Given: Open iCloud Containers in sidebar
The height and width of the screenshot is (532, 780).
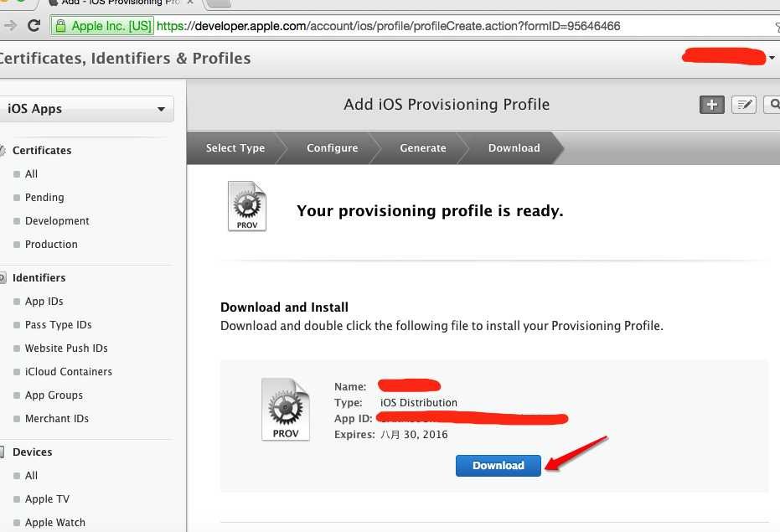Looking at the screenshot, I should coord(69,372).
